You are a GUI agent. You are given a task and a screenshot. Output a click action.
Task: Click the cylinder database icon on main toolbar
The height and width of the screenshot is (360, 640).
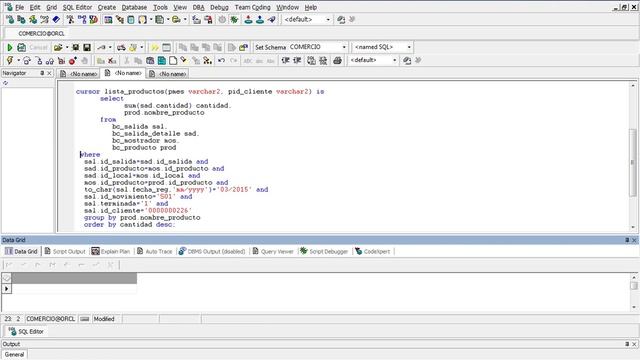point(131,19)
